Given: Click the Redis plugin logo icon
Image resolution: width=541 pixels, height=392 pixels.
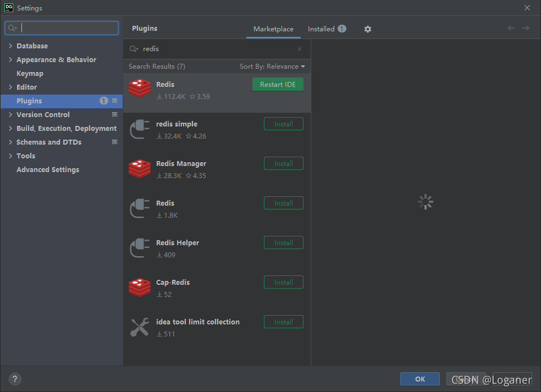Looking at the screenshot, I should (x=139, y=88).
